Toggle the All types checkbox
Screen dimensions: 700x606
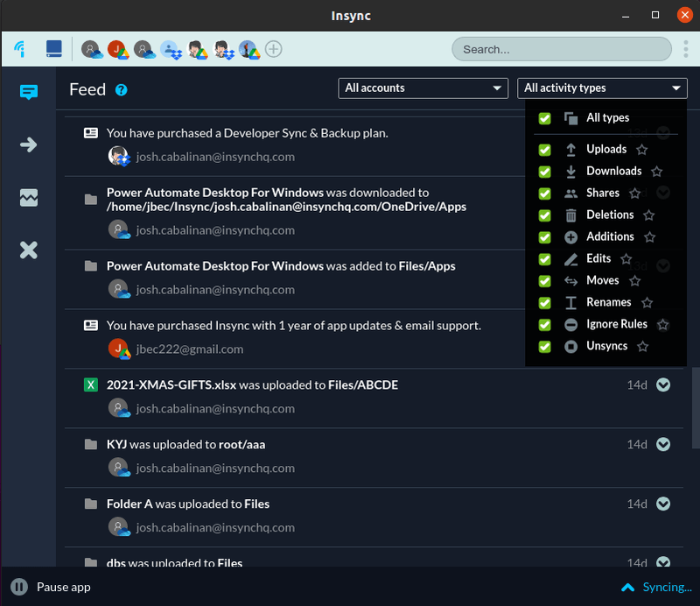tap(544, 117)
